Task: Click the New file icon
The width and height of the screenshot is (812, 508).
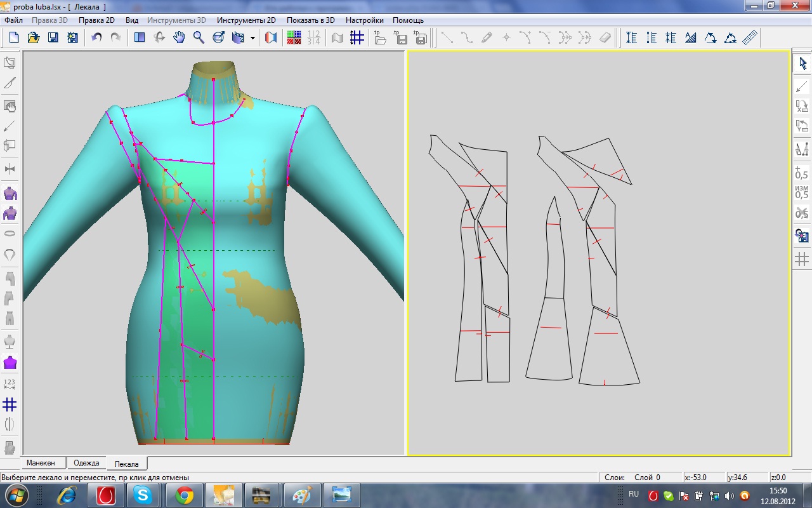Action: pyautogui.click(x=14, y=38)
